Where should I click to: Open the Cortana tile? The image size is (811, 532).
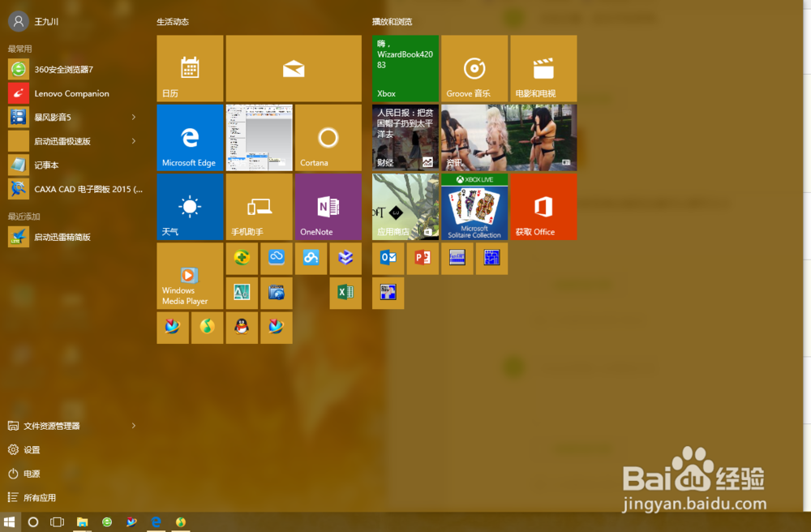(x=328, y=138)
